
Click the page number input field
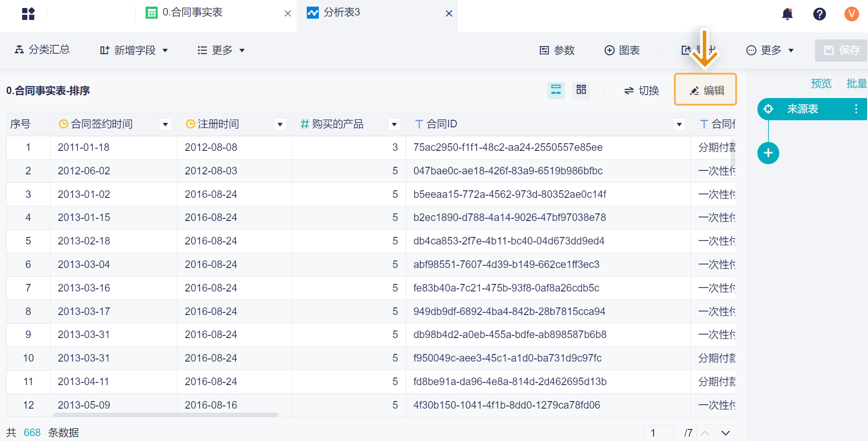(658, 433)
